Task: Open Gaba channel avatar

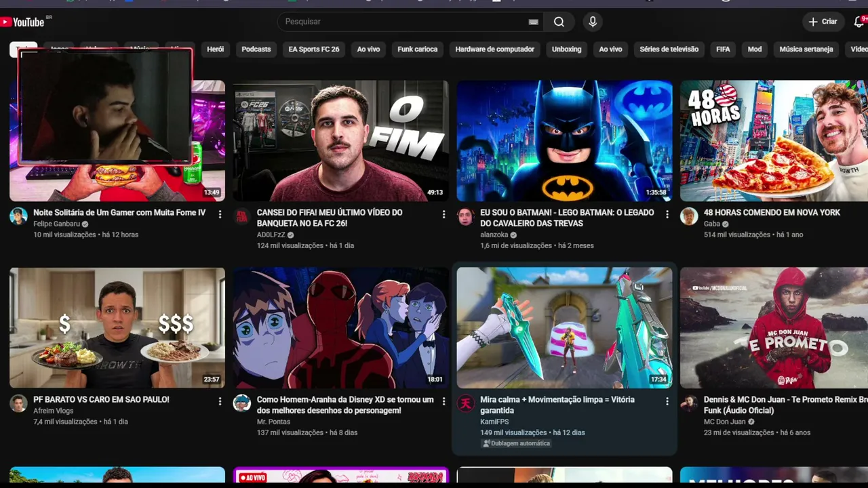Action: click(689, 216)
